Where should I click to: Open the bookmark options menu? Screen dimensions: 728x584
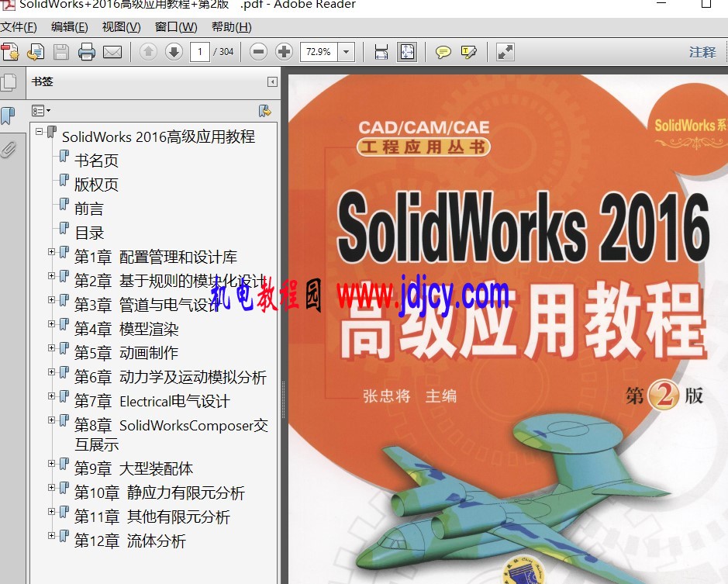tap(41, 111)
